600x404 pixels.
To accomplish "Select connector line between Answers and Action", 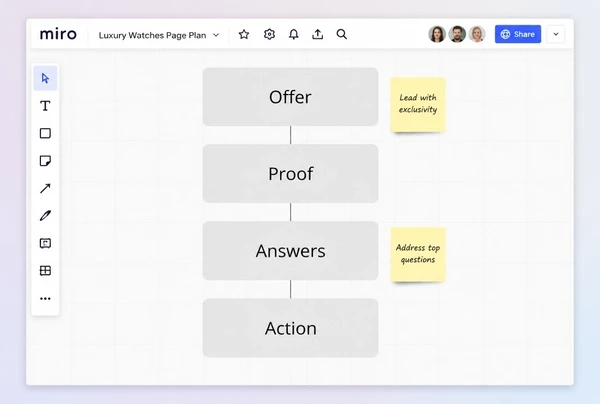I will tap(290, 289).
